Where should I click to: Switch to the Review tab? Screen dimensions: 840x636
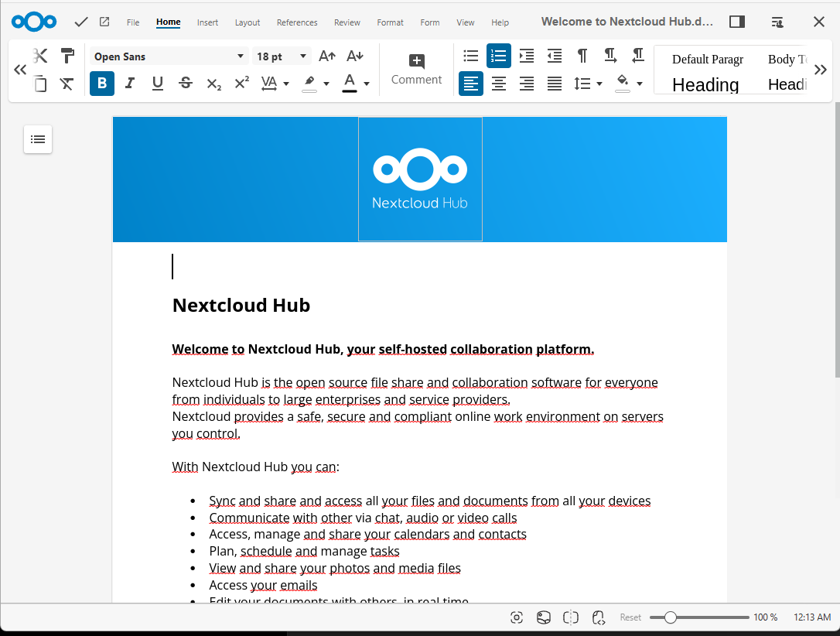click(x=347, y=22)
